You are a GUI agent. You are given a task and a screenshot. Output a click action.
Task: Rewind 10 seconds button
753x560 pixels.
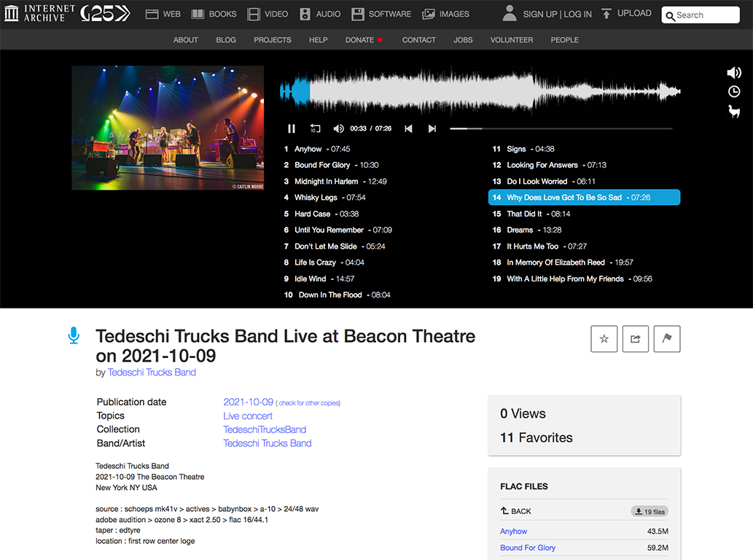315,129
